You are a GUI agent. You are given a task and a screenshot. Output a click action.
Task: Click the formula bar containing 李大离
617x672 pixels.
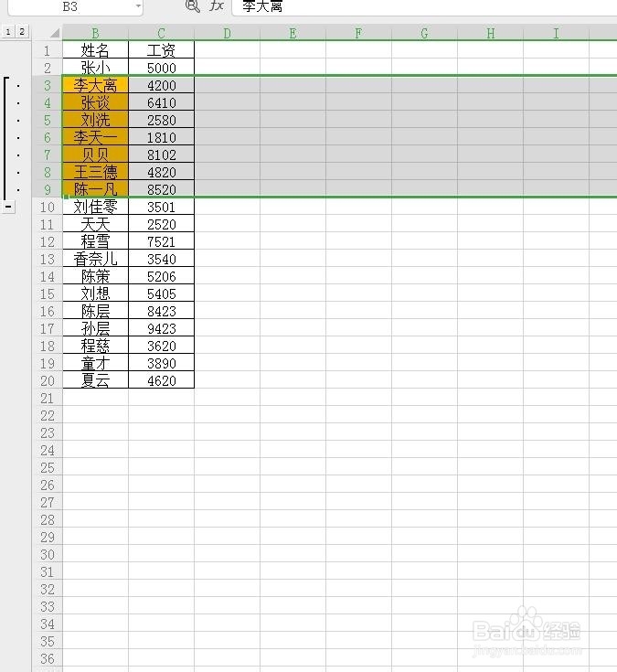point(424,6)
